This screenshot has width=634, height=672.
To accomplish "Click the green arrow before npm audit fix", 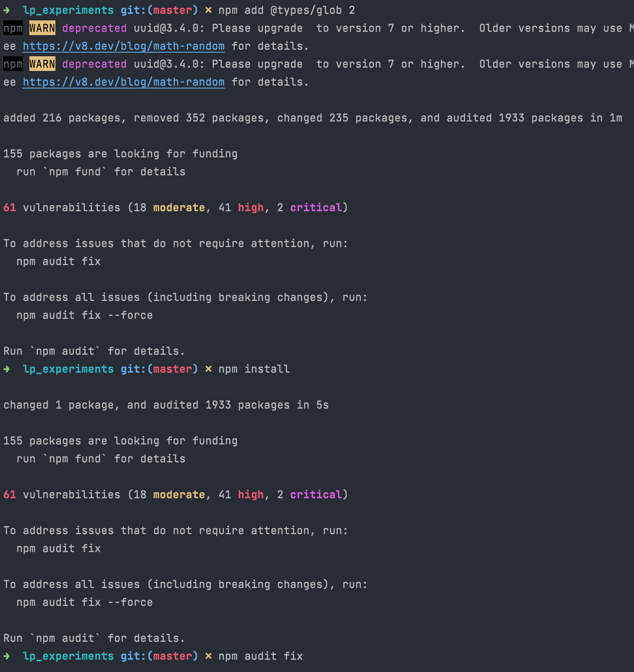I will tap(7, 656).
